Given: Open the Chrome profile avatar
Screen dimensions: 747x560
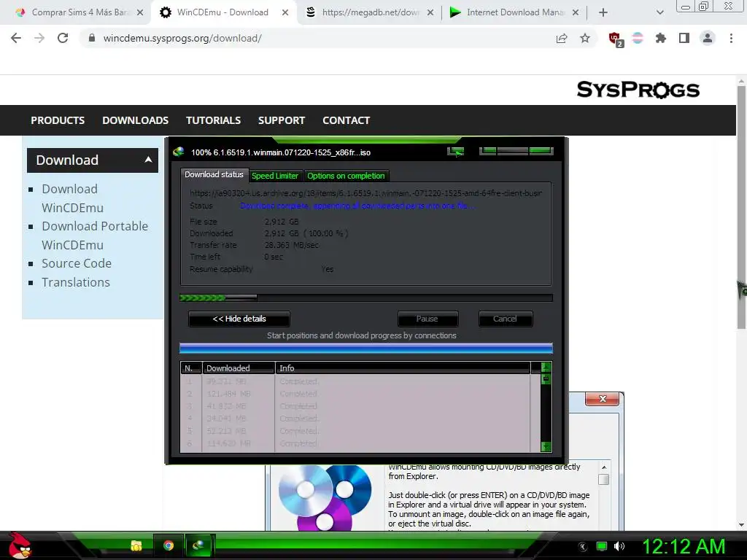Looking at the screenshot, I should [708, 38].
